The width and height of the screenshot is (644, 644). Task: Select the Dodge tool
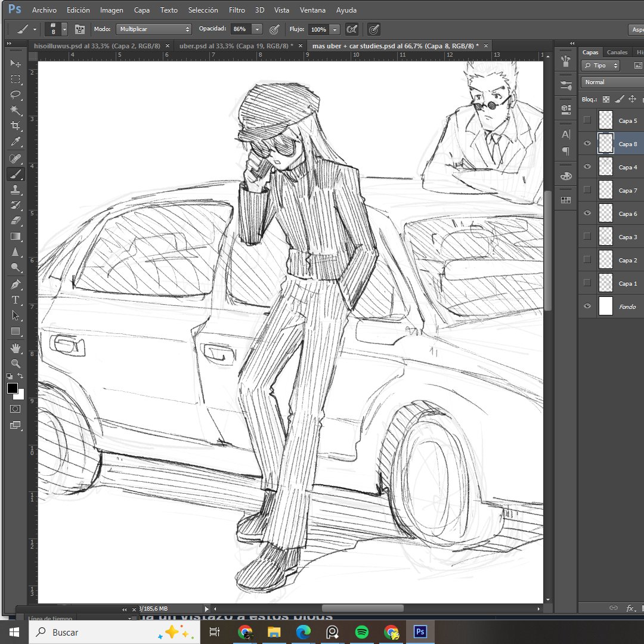coord(15,267)
